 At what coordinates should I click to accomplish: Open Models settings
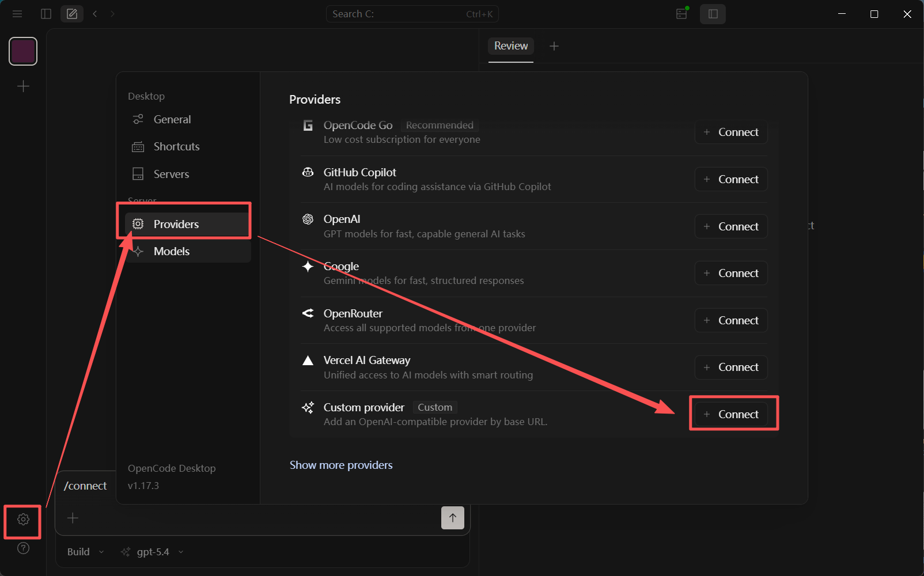188,251
